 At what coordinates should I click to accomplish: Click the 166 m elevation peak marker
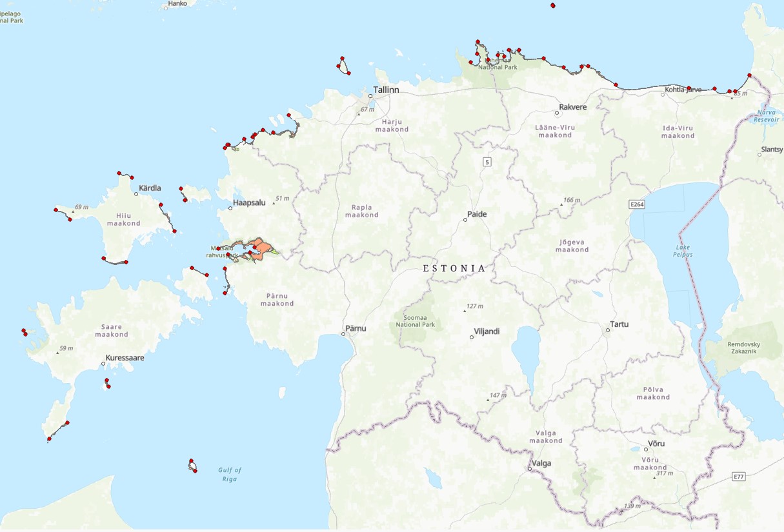(560, 204)
